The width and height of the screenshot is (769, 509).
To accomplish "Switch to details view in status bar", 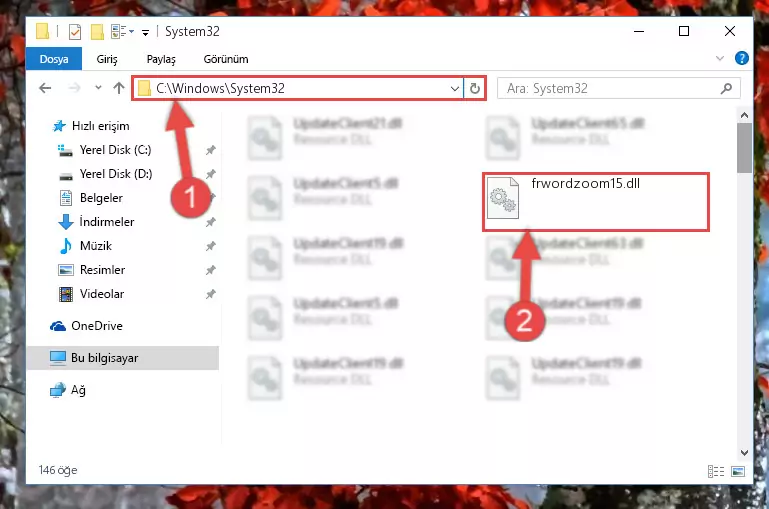I will [x=716, y=471].
